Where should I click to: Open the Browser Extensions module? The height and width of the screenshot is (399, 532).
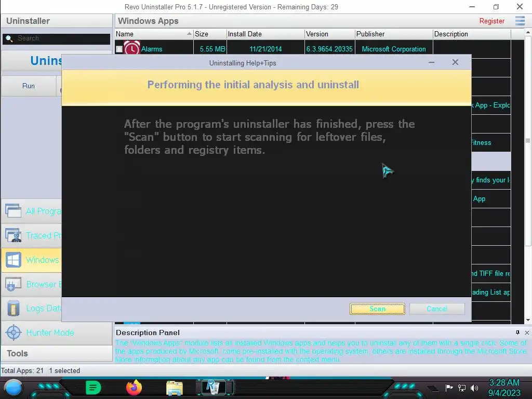[x=32, y=284]
